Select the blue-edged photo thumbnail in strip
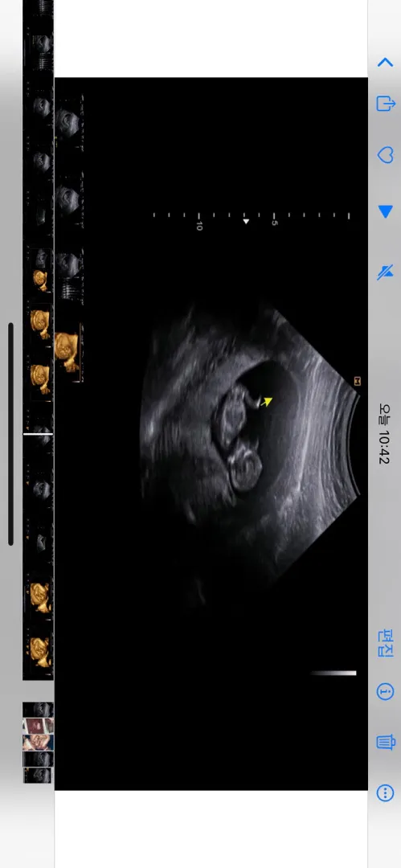Image resolution: width=401 pixels, height=868 pixels. pyautogui.click(x=39, y=743)
